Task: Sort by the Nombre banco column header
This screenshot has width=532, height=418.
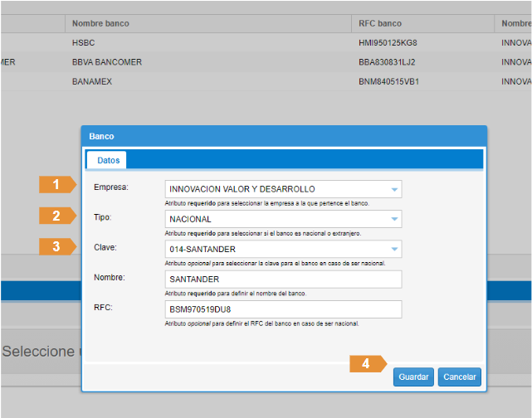Action: [x=101, y=23]
